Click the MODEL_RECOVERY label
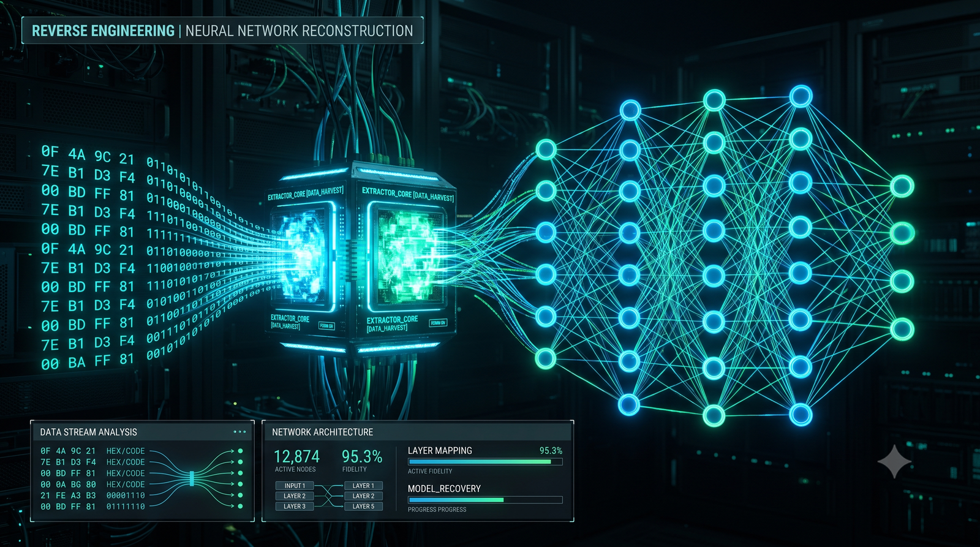 [444, 489]
